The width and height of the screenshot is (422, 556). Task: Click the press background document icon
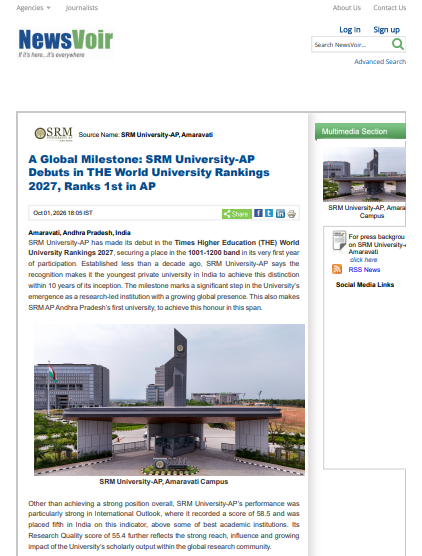(339, 240)
